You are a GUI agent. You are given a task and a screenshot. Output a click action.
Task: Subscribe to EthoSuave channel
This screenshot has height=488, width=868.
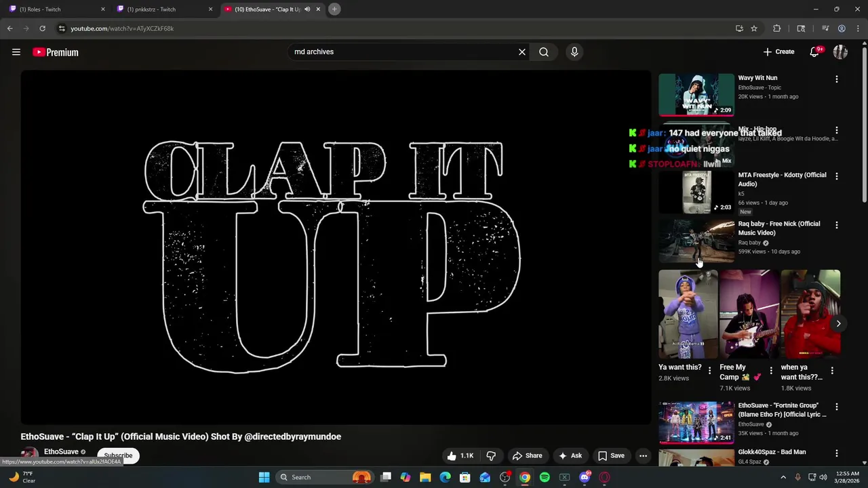click(118, 455)
